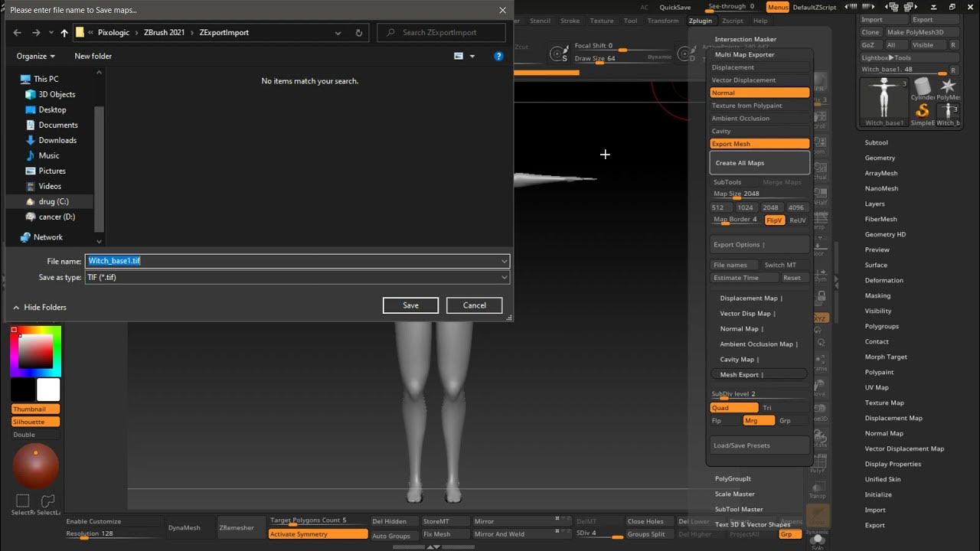Open the address bar path dropdown
980x551 pixels.
[338, 33]
